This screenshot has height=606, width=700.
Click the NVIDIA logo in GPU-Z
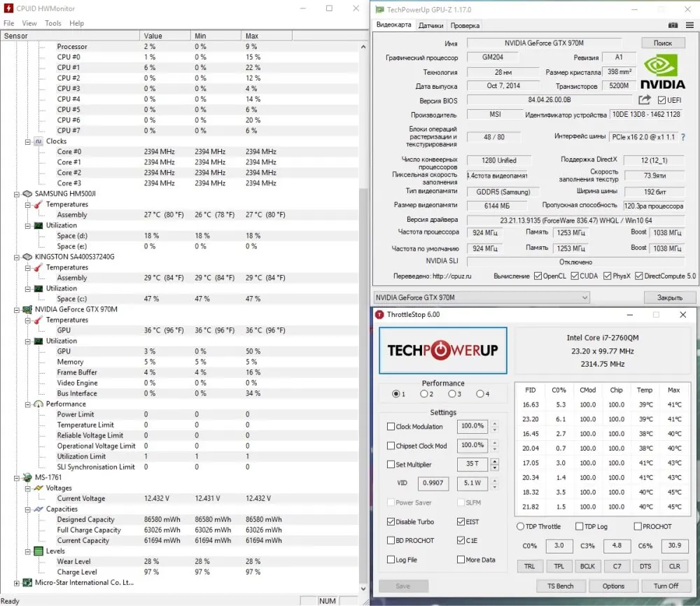662,71
